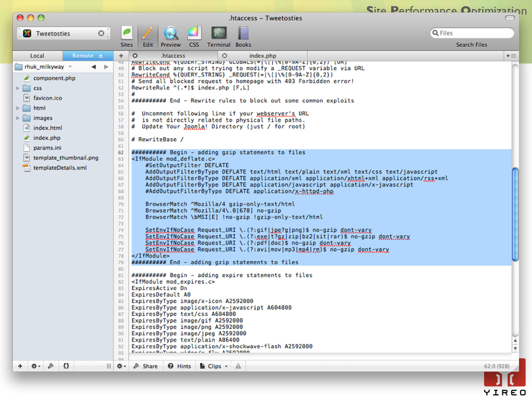Click the images folder icon
The image size is (532, 399).
coord(27,118)
